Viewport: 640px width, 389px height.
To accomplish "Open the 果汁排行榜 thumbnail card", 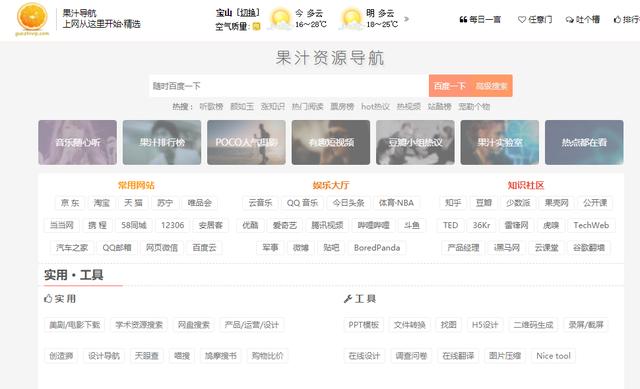I will click(162, 142).
